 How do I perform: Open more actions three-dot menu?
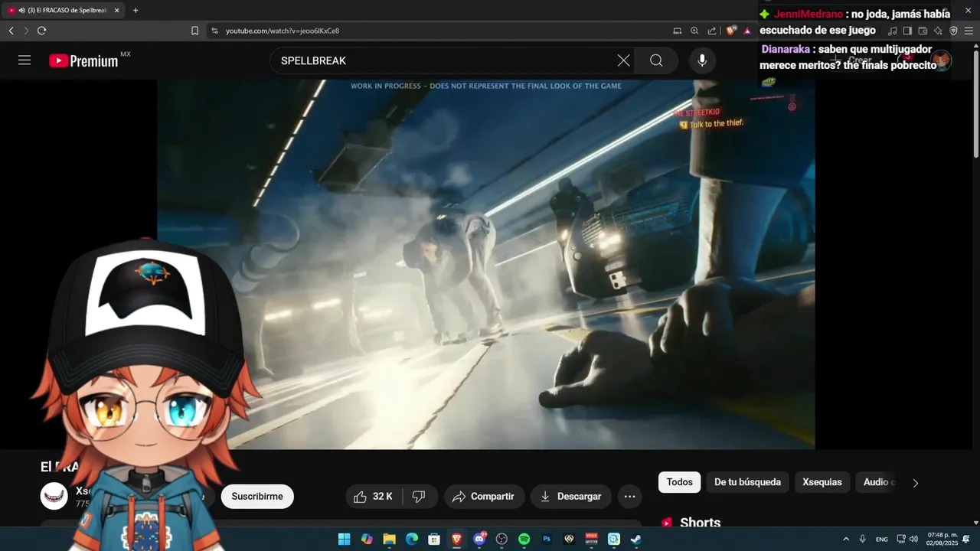(x=629, y=497)
